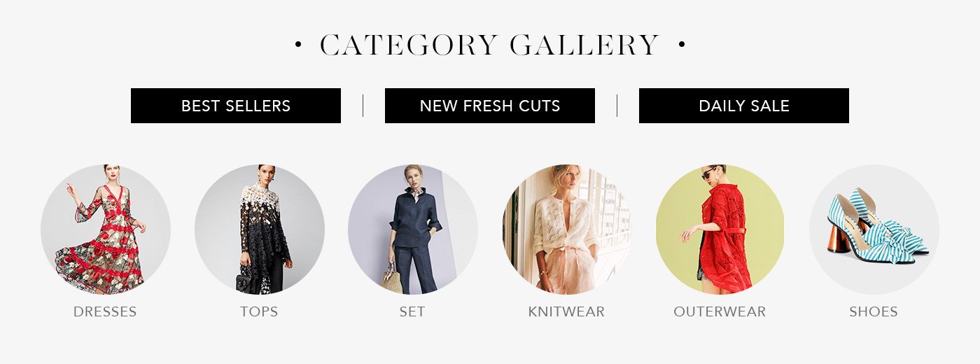
Task: Click the Category Gallery heading
Action: (490, 45)
